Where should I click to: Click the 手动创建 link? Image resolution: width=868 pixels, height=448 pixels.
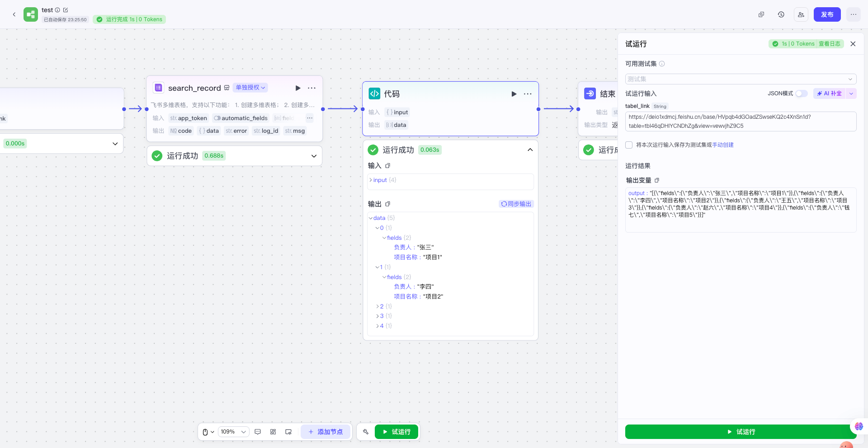coord(723,145)
